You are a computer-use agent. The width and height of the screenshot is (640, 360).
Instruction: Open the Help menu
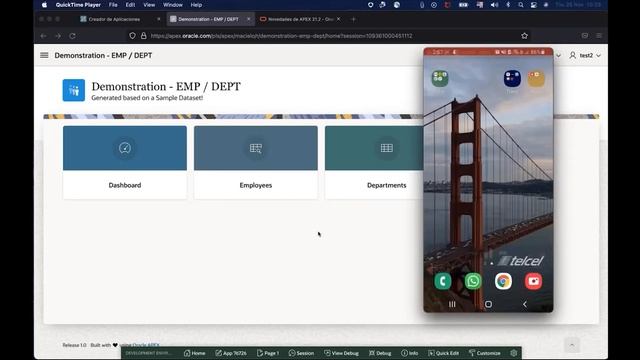(196, 5)
